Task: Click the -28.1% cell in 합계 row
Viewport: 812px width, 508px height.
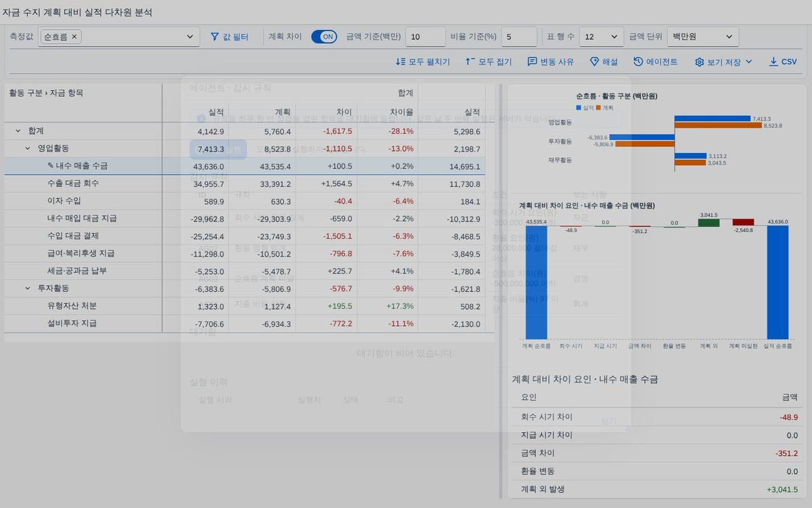Action: 388,131
